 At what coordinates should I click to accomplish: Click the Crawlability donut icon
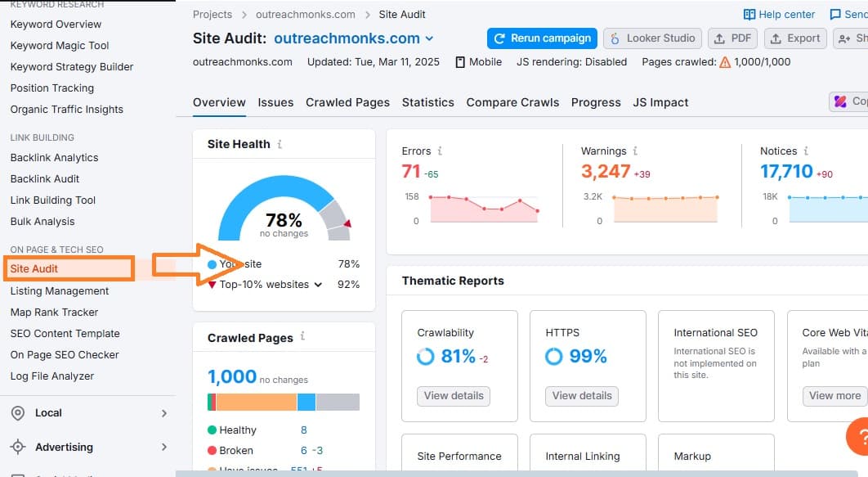pyautogui.click(x=425, y=356)
